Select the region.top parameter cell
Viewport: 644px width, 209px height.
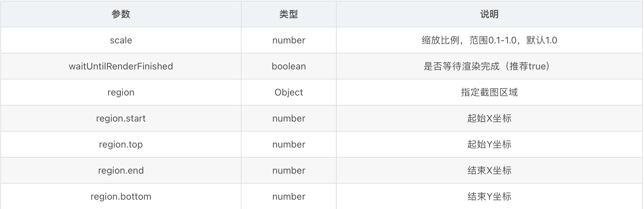click(x=121, y=144)
